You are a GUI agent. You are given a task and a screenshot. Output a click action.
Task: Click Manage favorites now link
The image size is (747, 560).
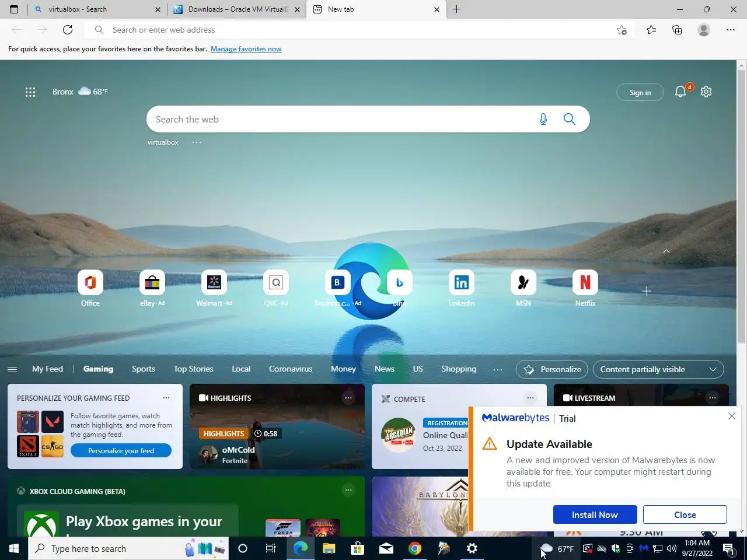tap(246, 49)
